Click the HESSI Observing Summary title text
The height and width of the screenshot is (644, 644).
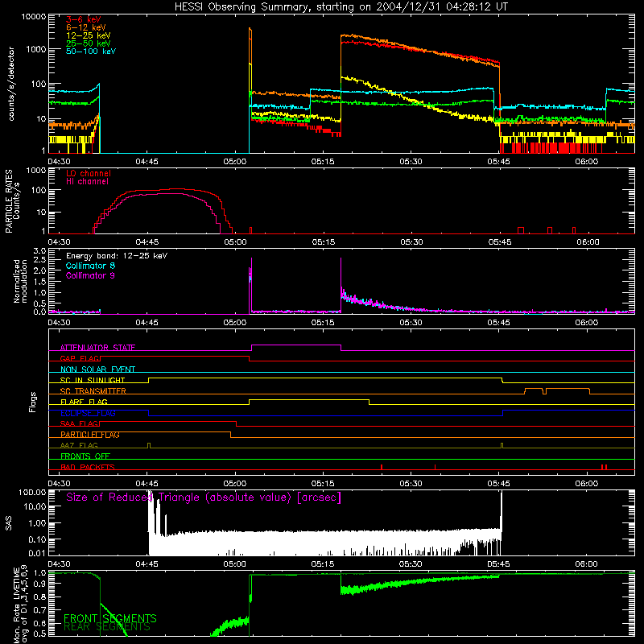click(x=341, y=7)
